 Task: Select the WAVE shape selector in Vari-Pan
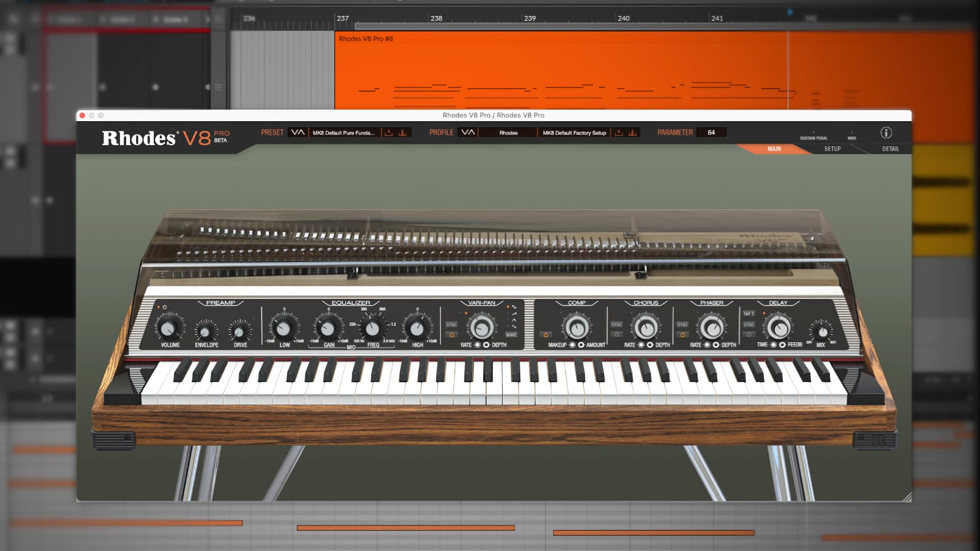coord(511,335)
